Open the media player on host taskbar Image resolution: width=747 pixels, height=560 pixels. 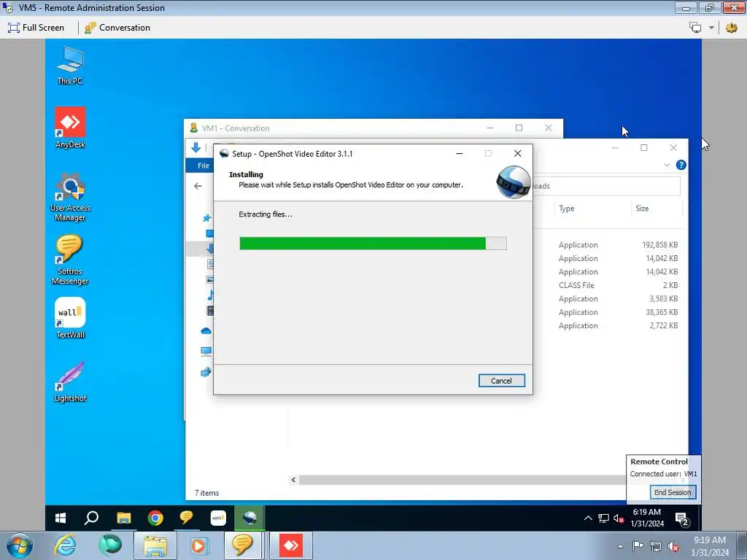(200, 545)
